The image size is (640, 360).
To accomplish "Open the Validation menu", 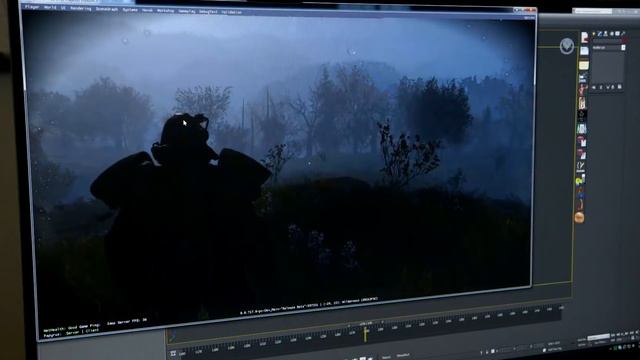I will click(231, 12).
